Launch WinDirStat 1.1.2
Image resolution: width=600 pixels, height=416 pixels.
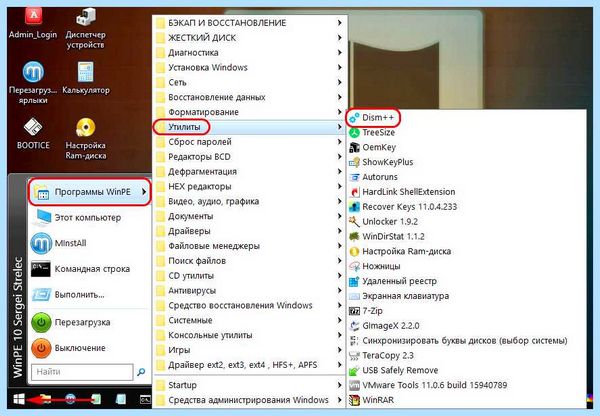click(x=387, y=236)
